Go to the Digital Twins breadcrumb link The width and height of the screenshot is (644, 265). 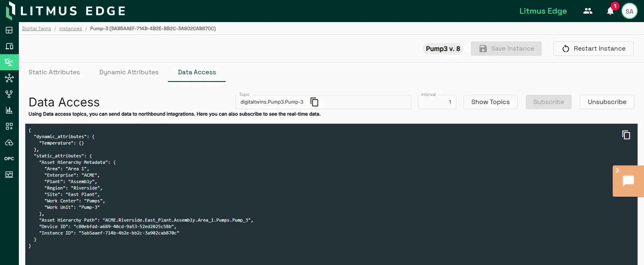point(36,29)
